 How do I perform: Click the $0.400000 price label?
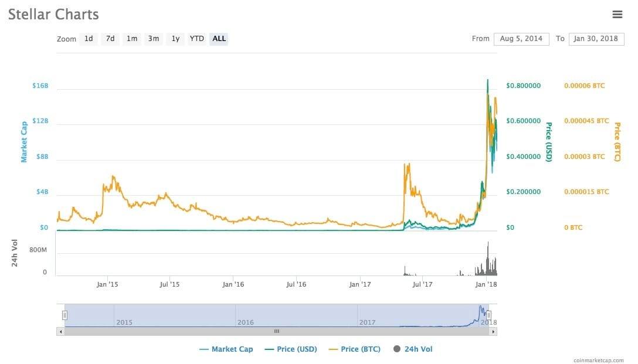(x=523, y=157)
